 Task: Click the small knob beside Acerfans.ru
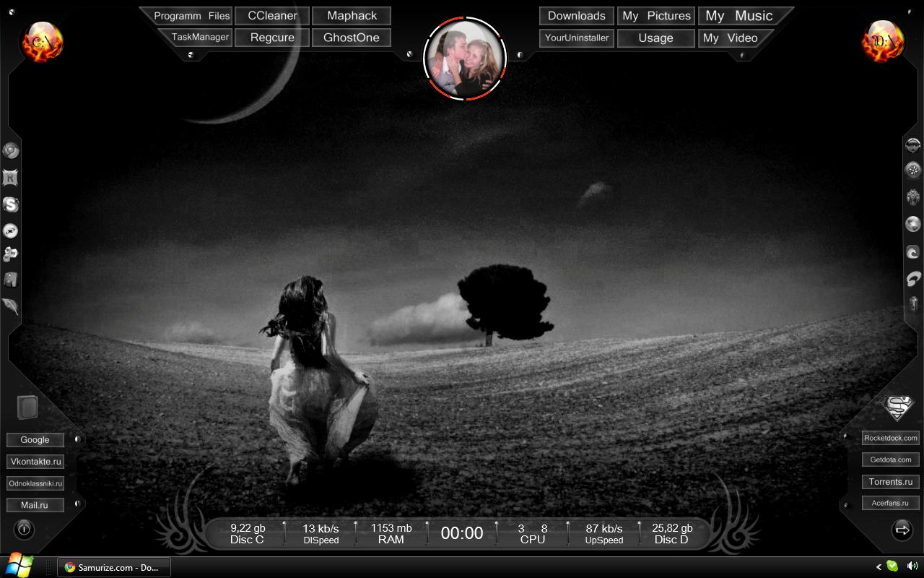pos(845,505)
